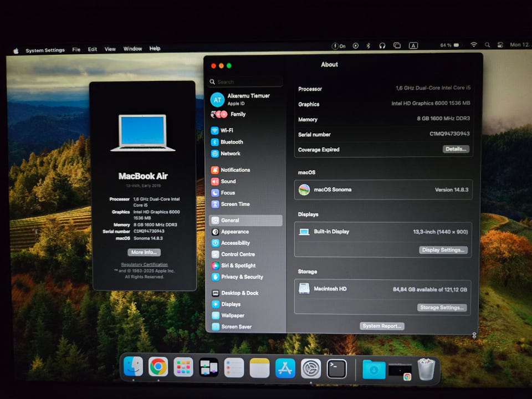This screenshot has height=399, width=532.
Task: Select the Built-in Display row
Action: point(383,232)
